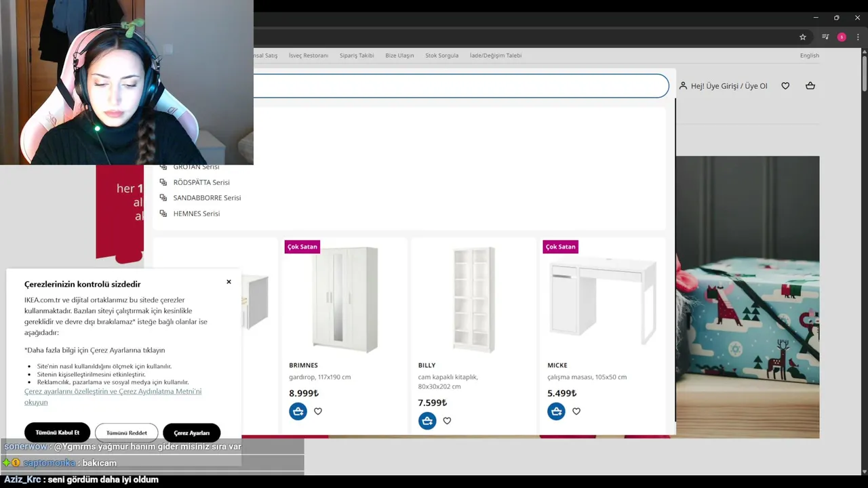The height and width of the screenshot is (488, 868).
Task: Click the series icon beside RÖDSPÄTTA Serisi
Action: (x=163, y=182)
